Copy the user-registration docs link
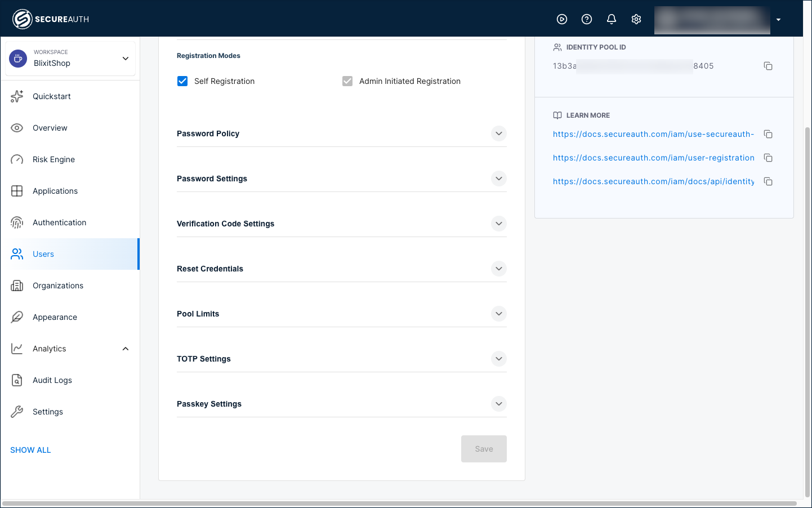This screenshot has width=812, height=508. pyautogui.click(x=768, y=158)
